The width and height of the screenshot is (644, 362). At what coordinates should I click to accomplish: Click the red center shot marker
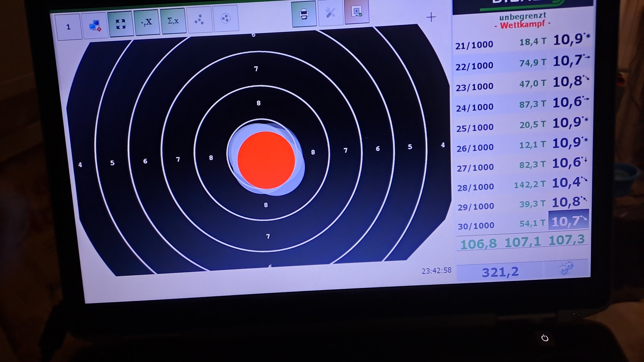pyautogui.click(x=266, y=160)
